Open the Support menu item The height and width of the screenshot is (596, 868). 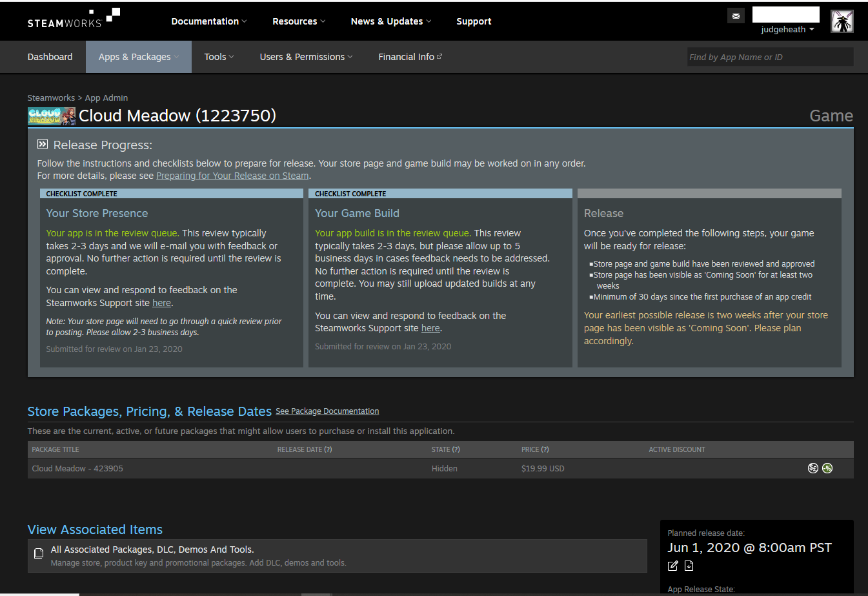point(474,21)
